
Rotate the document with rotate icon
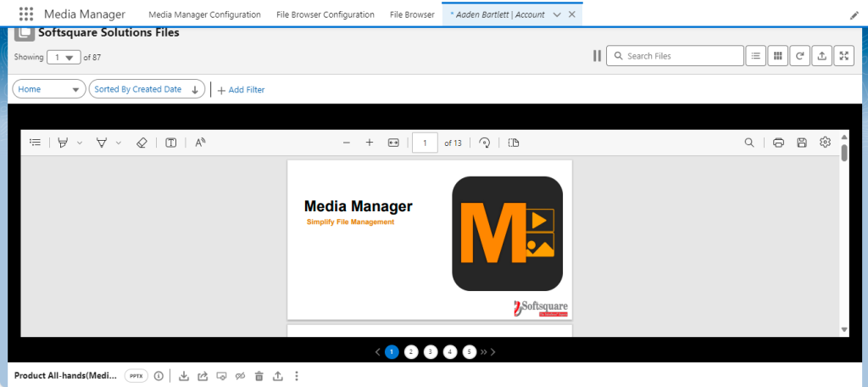coord(484,143)
